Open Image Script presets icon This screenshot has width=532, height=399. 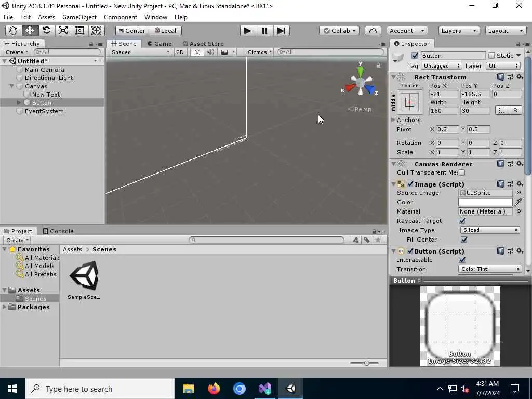[x=510, y=184]
